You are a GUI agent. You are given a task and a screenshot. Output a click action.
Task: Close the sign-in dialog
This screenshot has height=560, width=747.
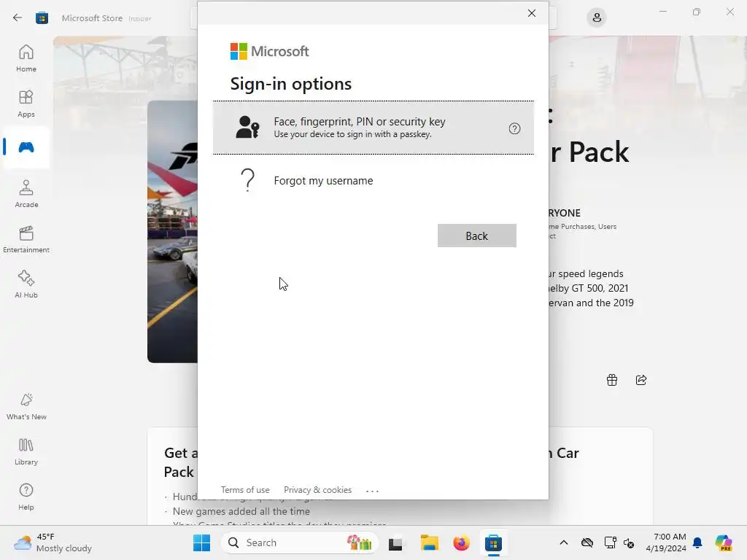click(x=532, y=13)
